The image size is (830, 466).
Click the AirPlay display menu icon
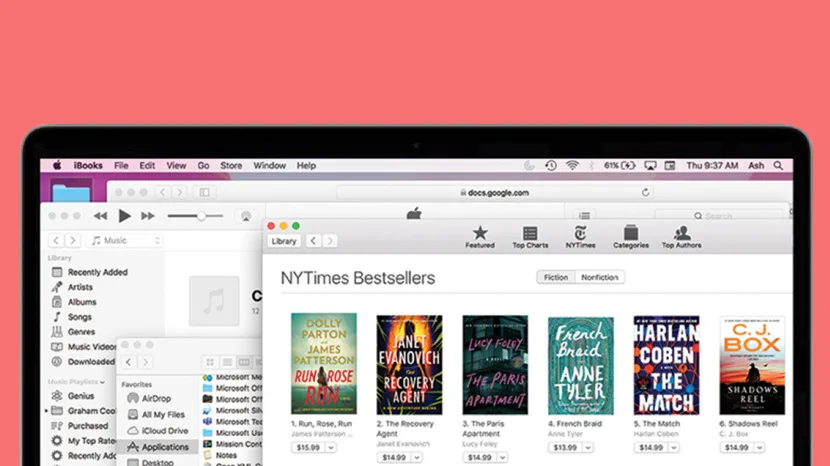(650, 165)
